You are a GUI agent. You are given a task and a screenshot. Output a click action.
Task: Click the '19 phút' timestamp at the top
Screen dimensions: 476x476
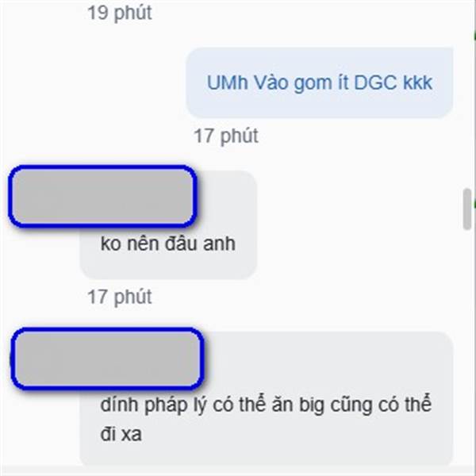pyautogui.click(x=120, y=13)
